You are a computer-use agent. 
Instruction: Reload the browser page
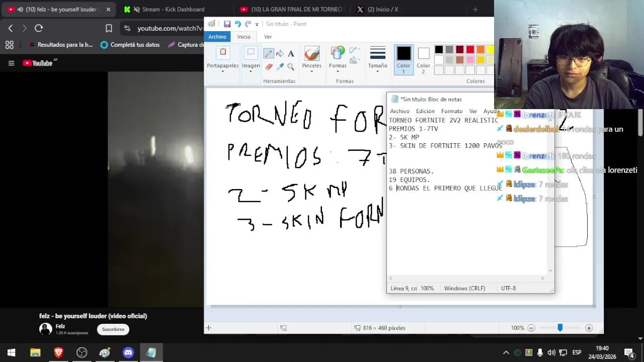39,28
